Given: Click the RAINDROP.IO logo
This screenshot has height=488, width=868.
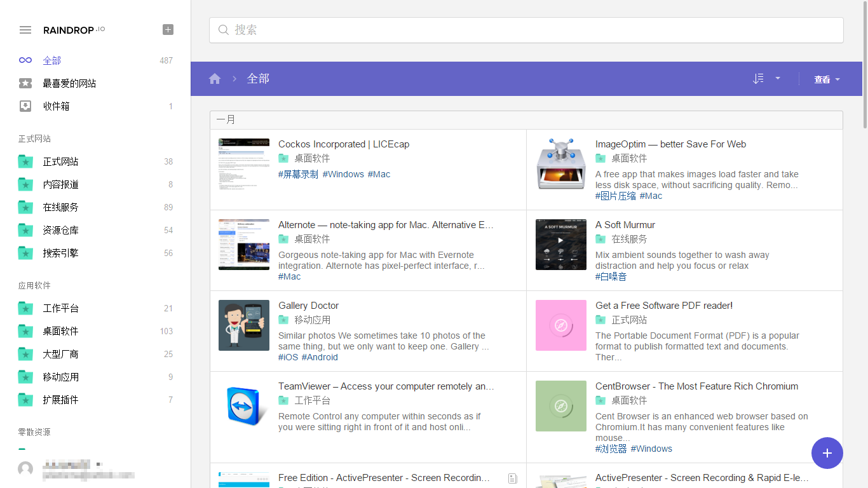Looking at the screenshot, I should [74, 30].
